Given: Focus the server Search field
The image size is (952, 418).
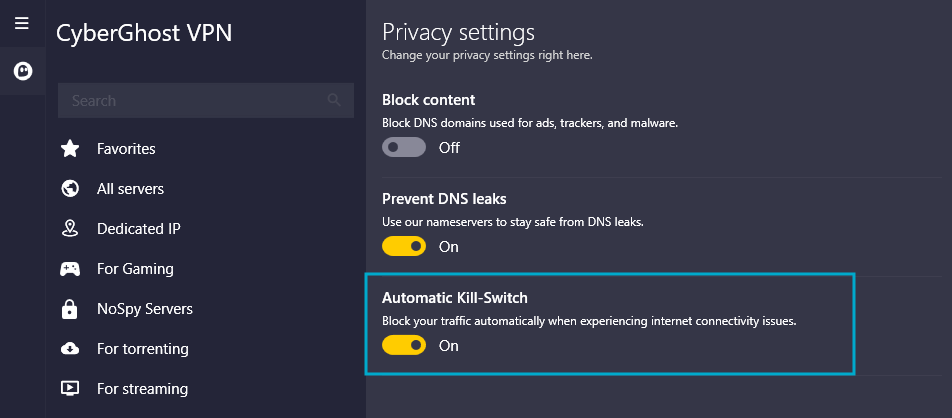Looking at the screenshot, I should click(206, 100).
